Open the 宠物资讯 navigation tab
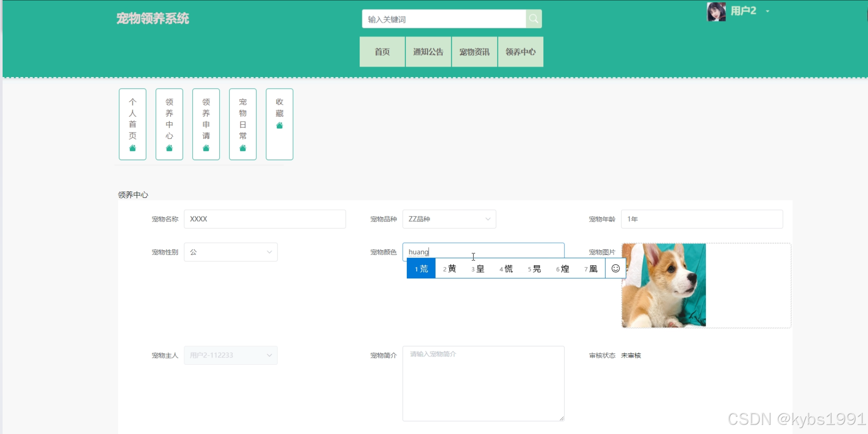The width and height of the screenshot is (868, 434). 475,52
